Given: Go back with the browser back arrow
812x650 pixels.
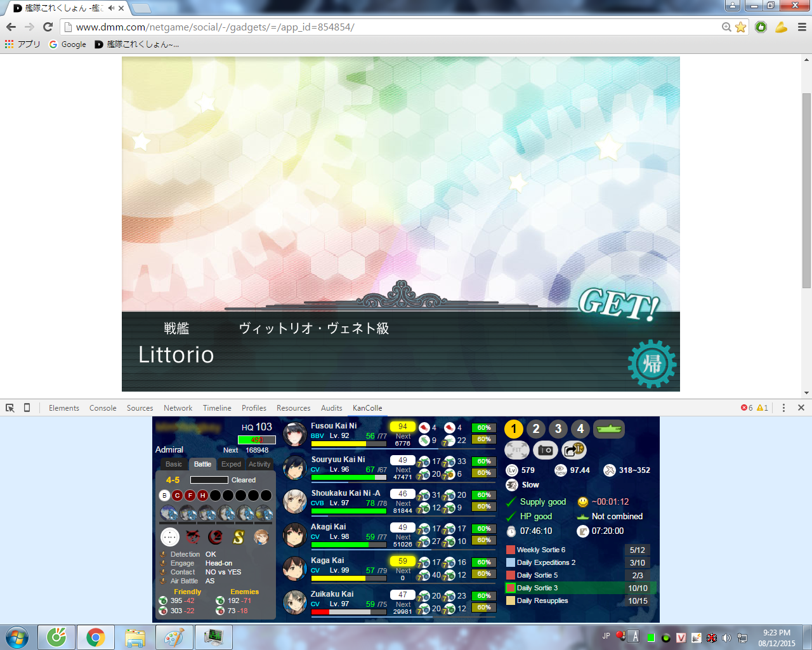Looking at the screenshot, I should (x=11, y=27).
